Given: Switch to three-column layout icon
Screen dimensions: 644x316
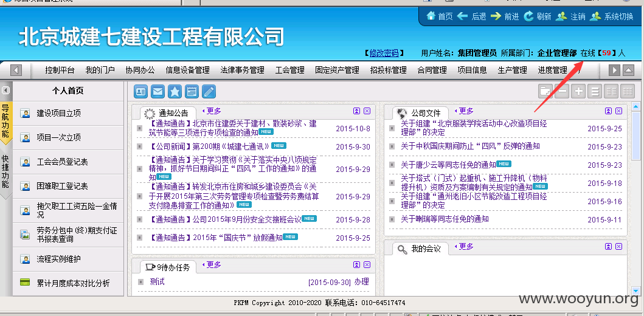Looking at the screenshot, I should [x=627, y=91].
